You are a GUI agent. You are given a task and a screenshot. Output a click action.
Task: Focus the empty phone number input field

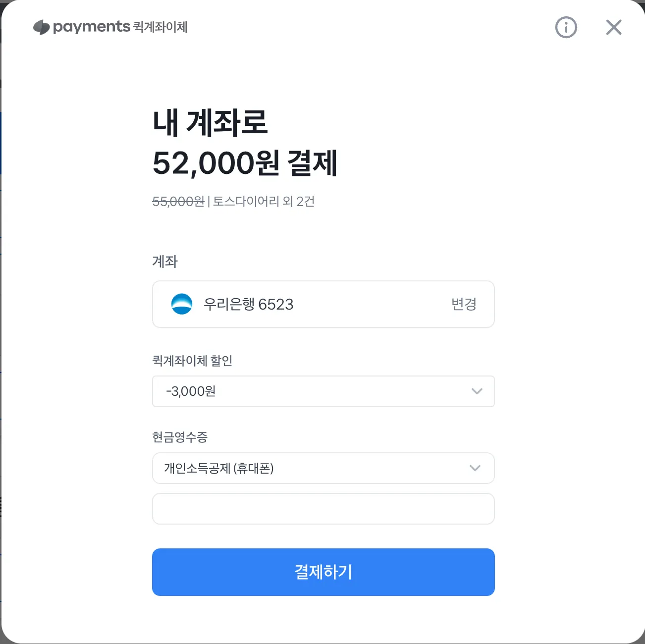[323, 509]
